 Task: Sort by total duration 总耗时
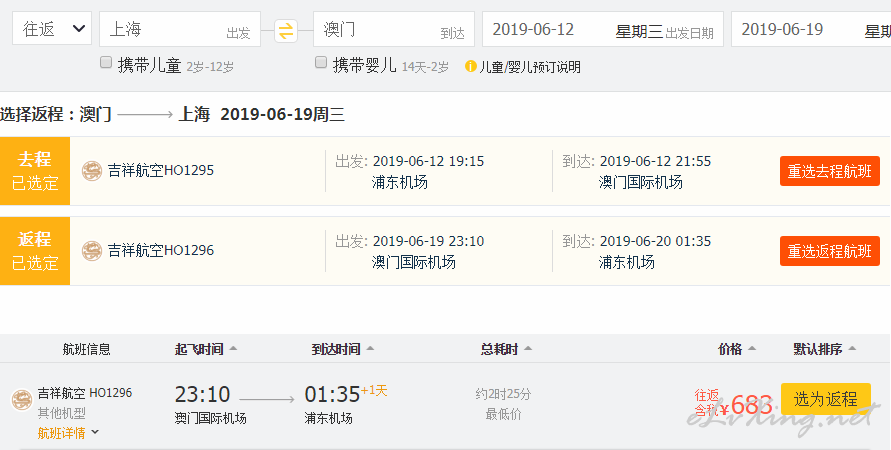[506, 349]
